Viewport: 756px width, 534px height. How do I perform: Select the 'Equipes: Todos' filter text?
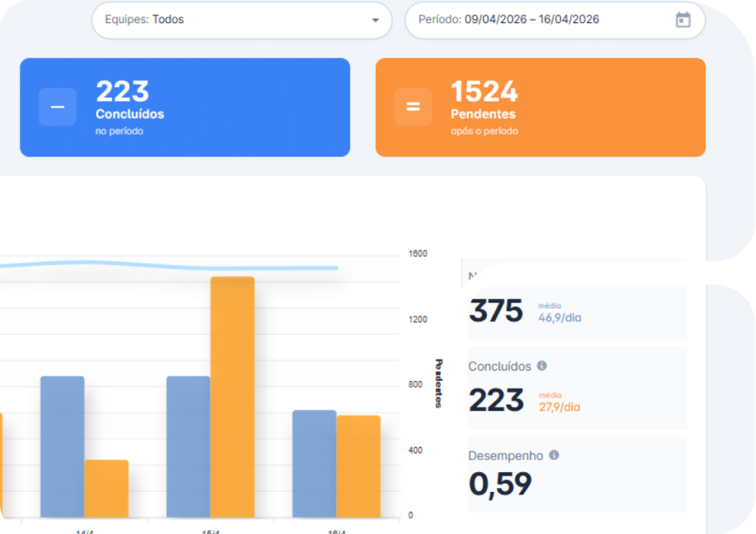(145, 20)
